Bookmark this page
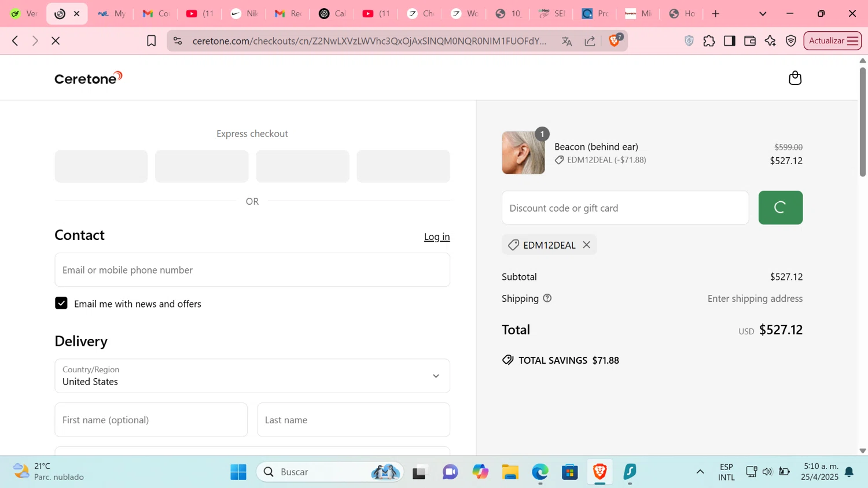This screenshot has height=488, width=868. pyautogui.click(x=152, y=40)
